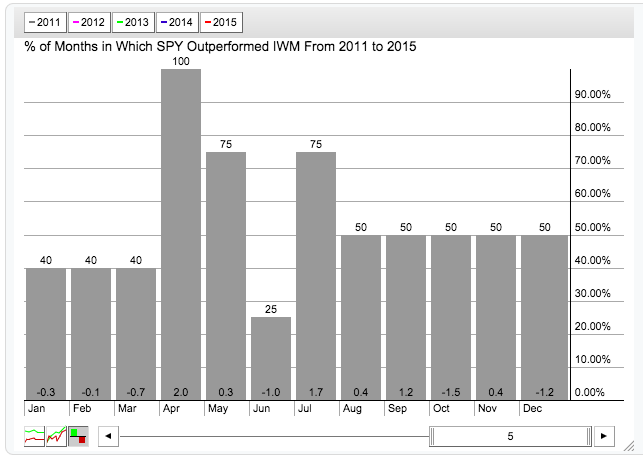Click the slider handle showing 5 years

(x=511, y=436)
